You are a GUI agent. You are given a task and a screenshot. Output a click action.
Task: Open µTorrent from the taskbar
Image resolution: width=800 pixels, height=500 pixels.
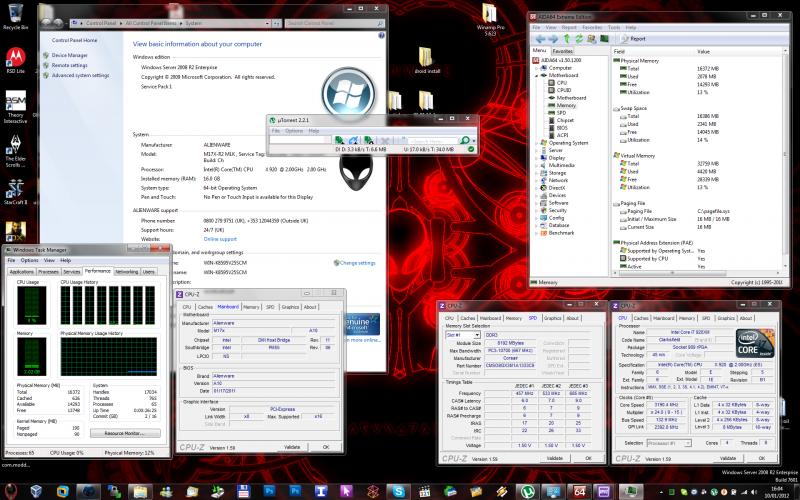point(528,491)
